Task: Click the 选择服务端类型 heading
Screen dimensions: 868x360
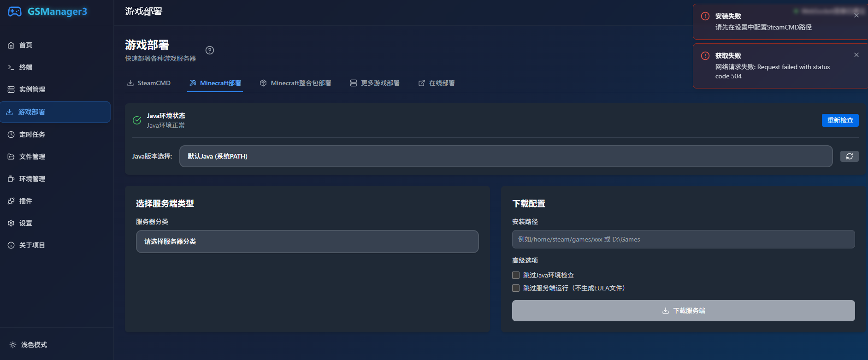Action: [165, 204]
